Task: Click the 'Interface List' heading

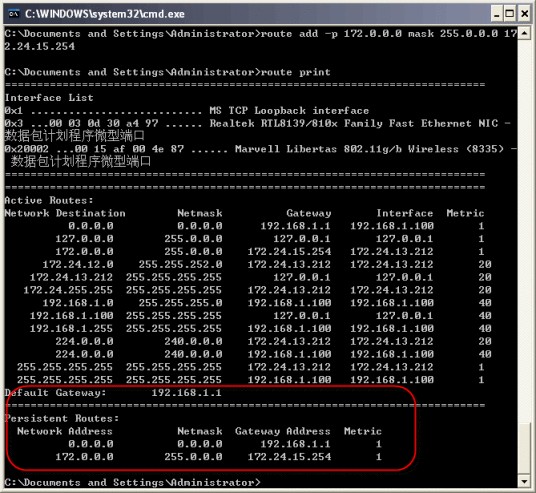Action: (x=49, y=98)
